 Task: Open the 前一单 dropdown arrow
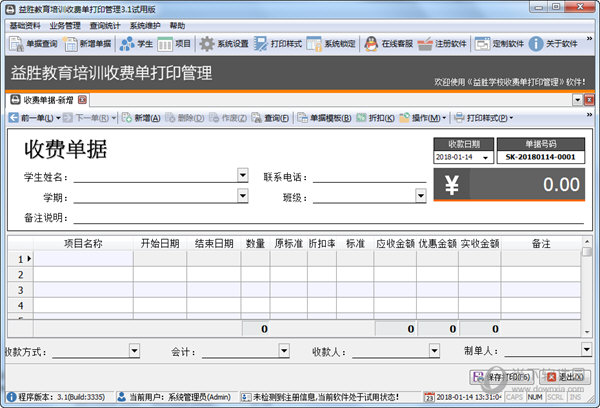58,118
